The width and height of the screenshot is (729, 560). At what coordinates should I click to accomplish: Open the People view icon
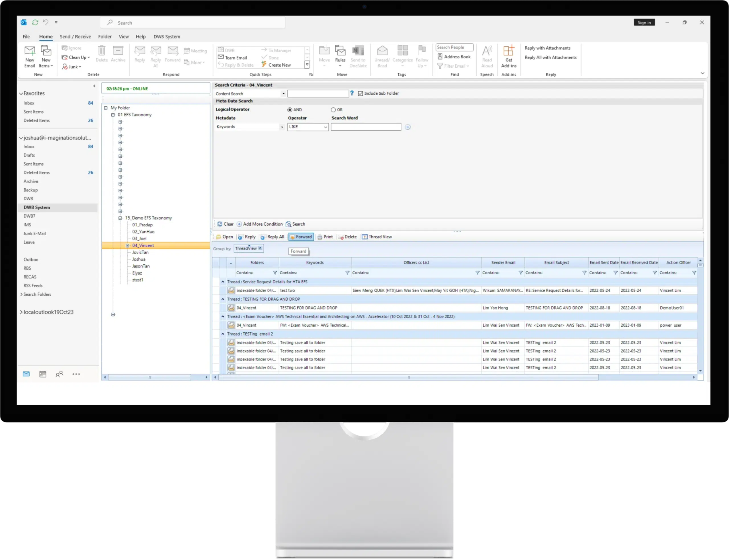click(x=59, y=374)
